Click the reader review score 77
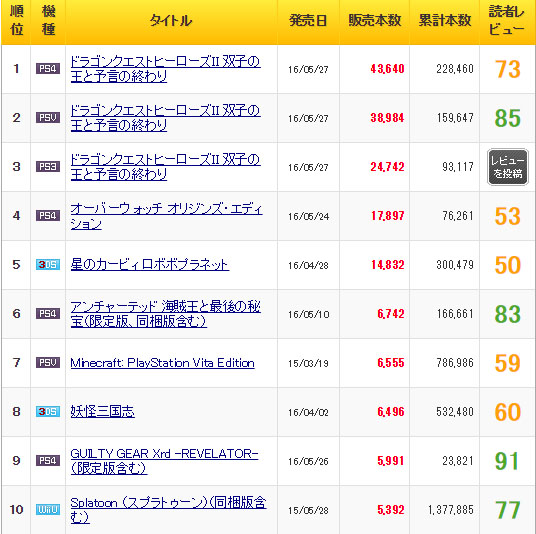Viewport: 536px width, 534px height. [508, 510]
